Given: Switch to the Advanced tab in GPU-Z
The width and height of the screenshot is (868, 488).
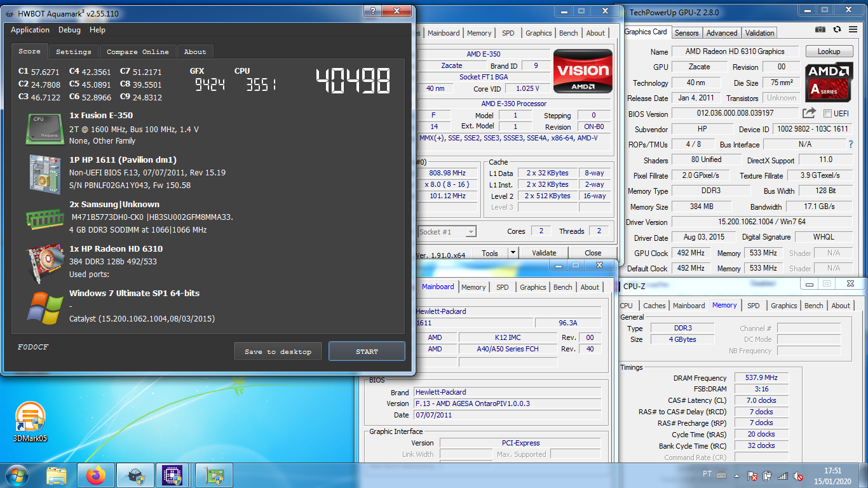Looking at the screenshot, I should [722, 33].
